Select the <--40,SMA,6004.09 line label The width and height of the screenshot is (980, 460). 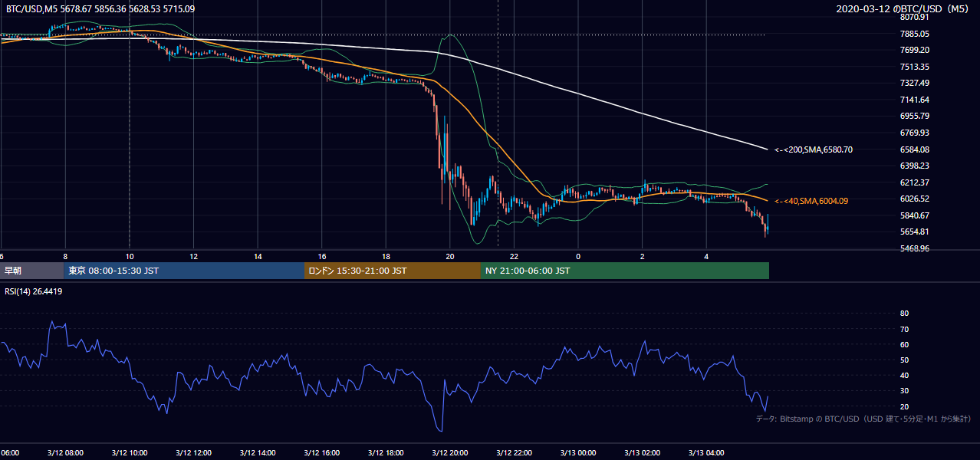pyautogui.click(x=811, y=201)
